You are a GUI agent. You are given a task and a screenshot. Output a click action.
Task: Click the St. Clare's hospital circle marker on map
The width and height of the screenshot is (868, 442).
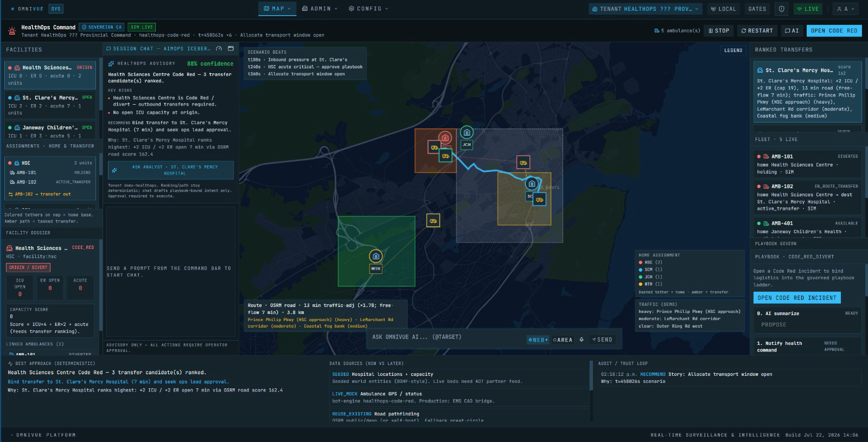click(x=532, y=184)
